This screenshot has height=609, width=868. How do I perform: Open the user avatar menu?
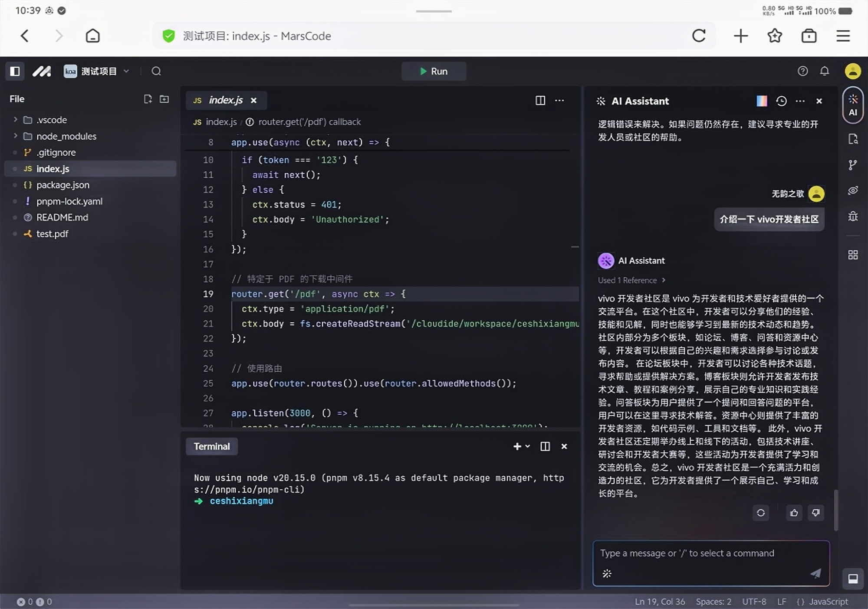pyautogui.click(x=852, y=71)
